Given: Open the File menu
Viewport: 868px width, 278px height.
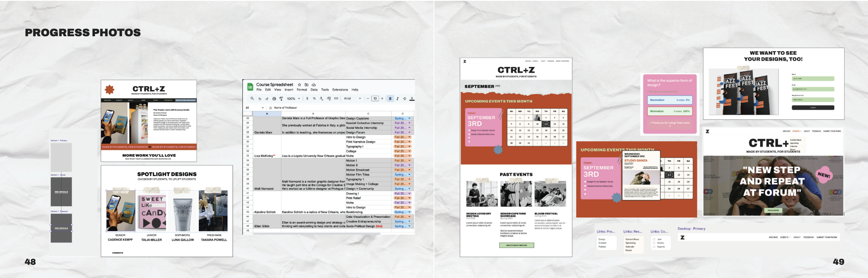Looking at the screenshot, I should pyautogui.click(x=259, y=90).
